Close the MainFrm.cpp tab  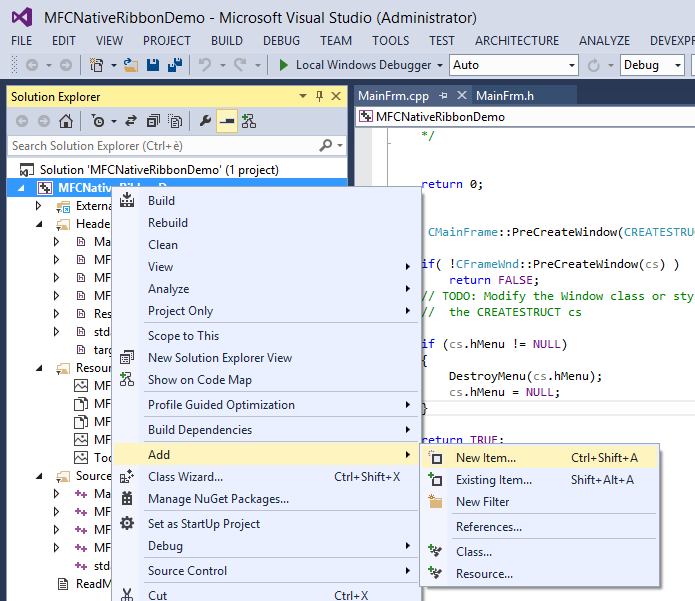462,96
